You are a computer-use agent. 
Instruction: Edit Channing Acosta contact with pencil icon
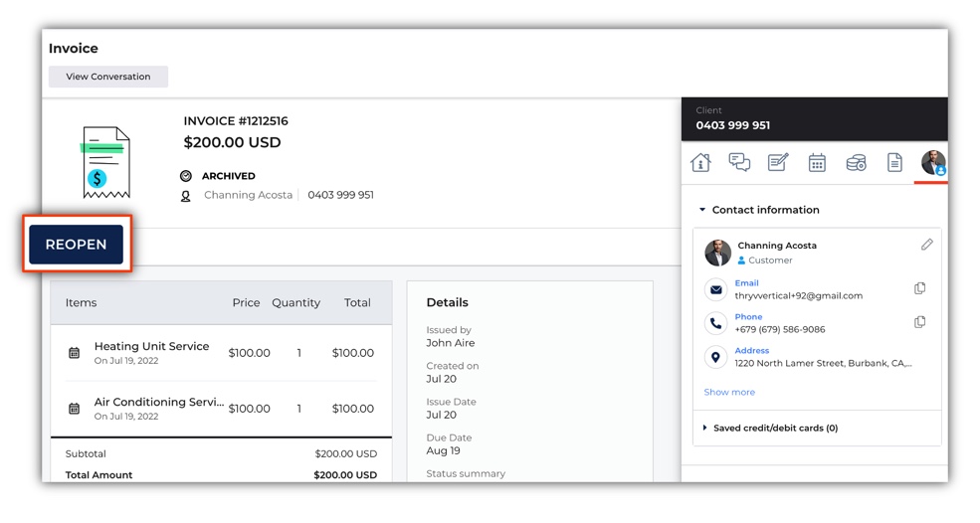[x=927, y=245]
